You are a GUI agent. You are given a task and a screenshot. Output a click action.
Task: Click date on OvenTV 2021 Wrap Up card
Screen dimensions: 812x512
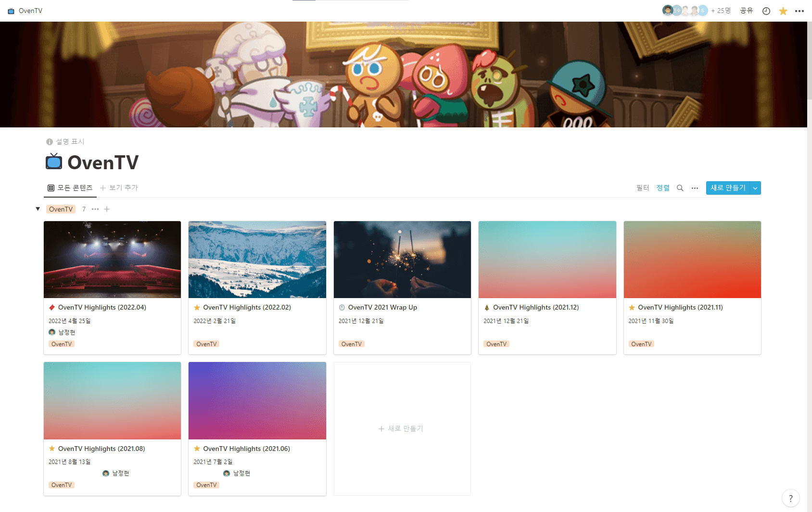coord(361,321)
